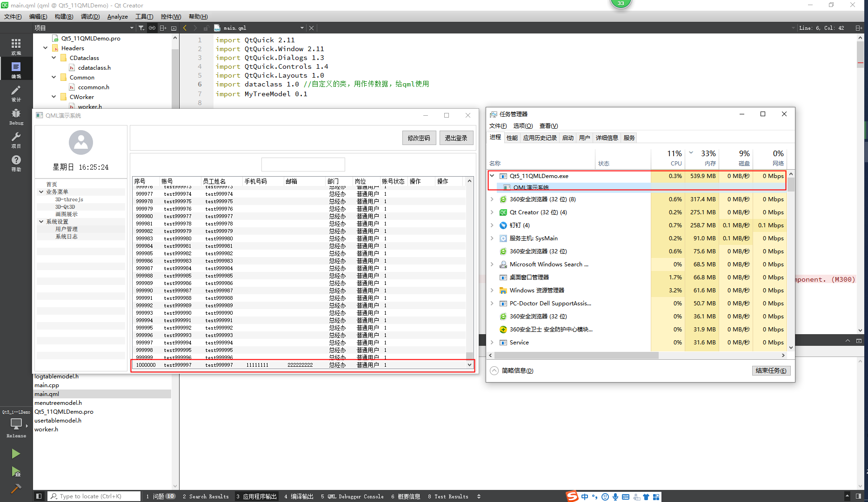Select the Run (green play) icon
This screenshot has height=502, width=868.
click(16, 453)
